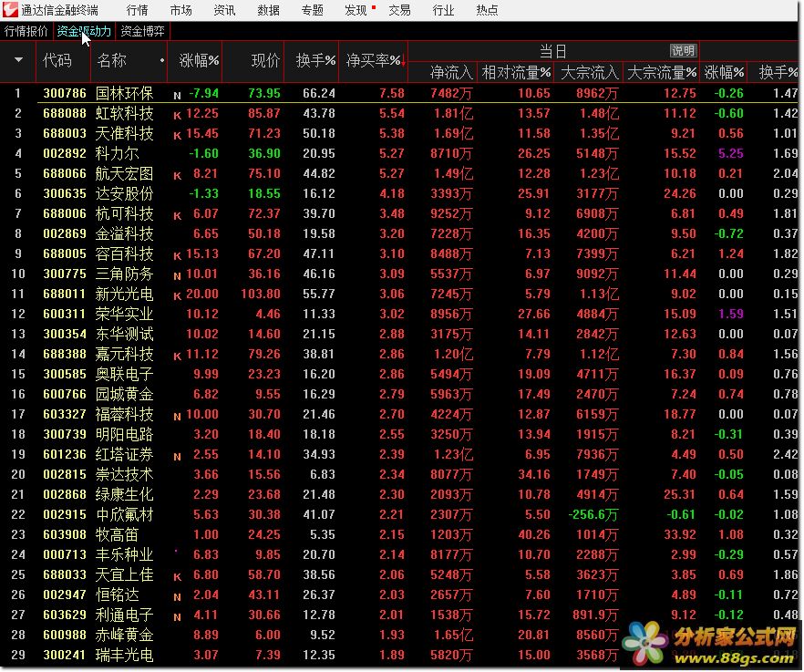Open the 交易 menu
The height and width of the screenshot is (672, 804).
399,10
